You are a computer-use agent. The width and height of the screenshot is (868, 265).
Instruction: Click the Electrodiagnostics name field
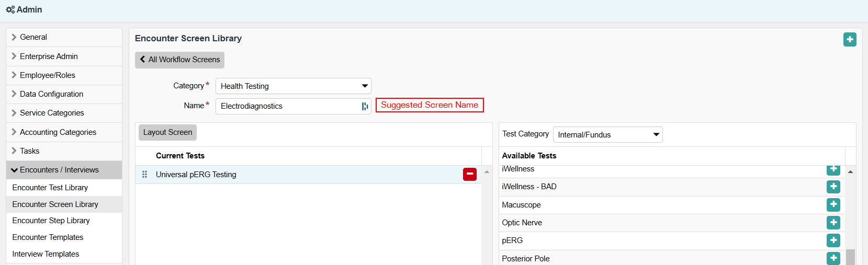[288, 106]
